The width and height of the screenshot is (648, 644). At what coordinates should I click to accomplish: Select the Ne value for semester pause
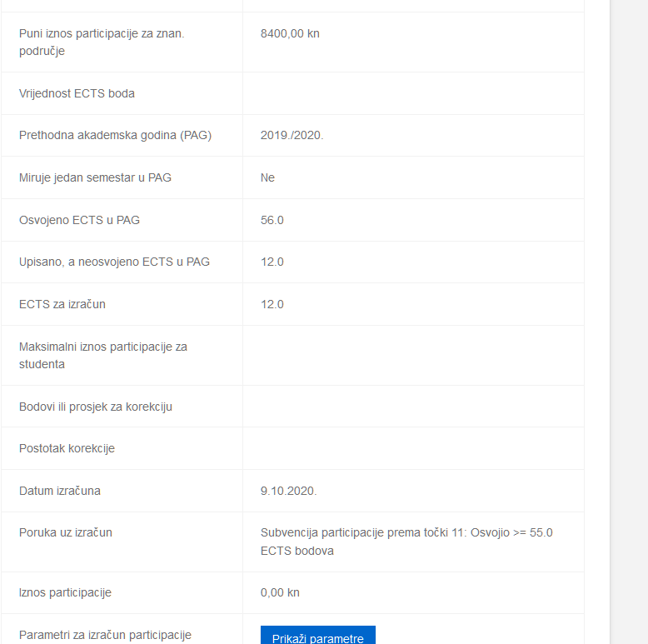click(x=267, y=177)
